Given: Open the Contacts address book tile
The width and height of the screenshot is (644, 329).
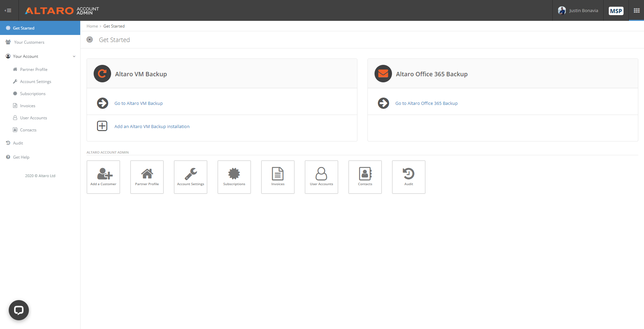Looking at the screenshot, I should click(x=365, y=177).
